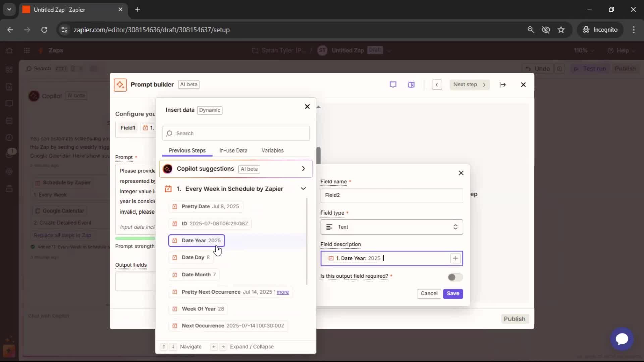
Task: Click the Prompt builder logo icon
Action: pos(120,85)
